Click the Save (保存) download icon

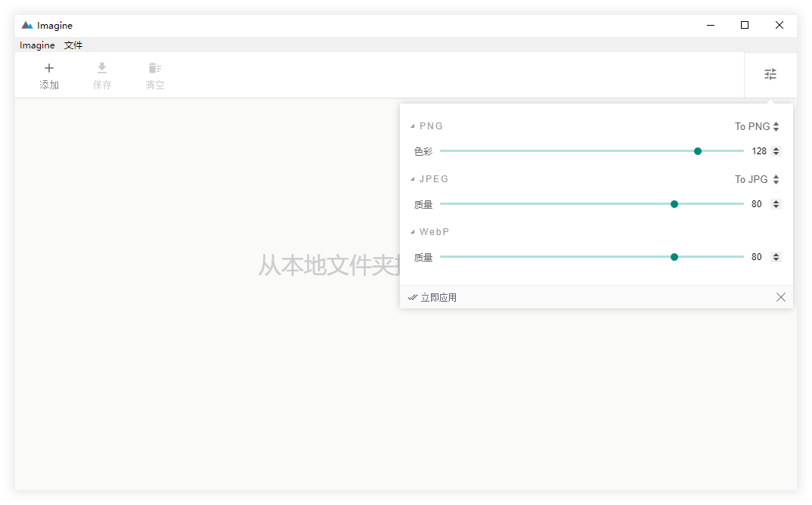click(x=102, y=68)
